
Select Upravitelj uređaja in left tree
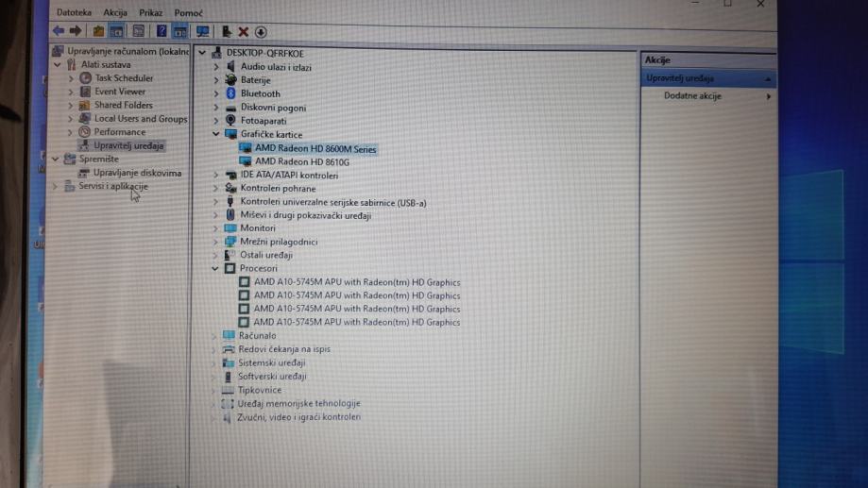(128, 145)
